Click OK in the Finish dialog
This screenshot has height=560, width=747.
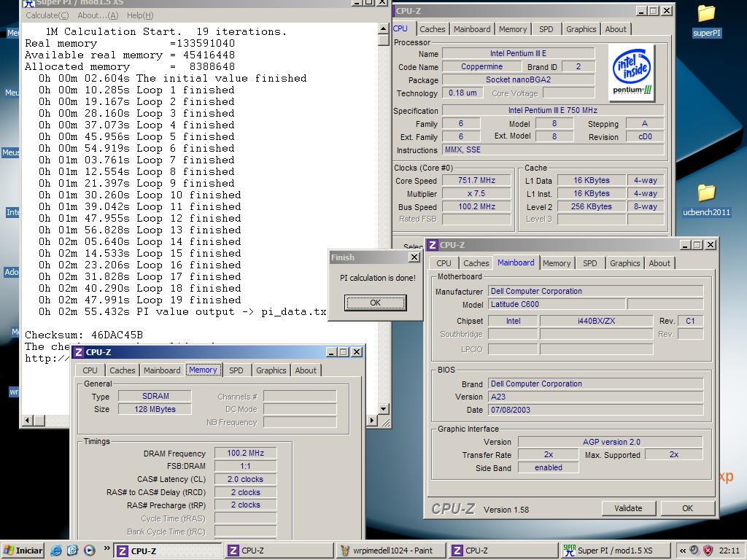(376, 303)
